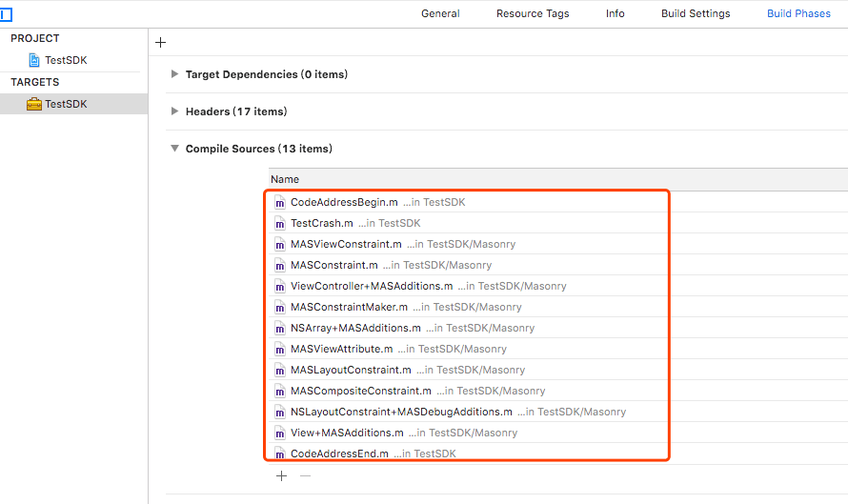Switch to the General tab
The height and width of the screenshot is (504, 848).
(x=440, y=13)
